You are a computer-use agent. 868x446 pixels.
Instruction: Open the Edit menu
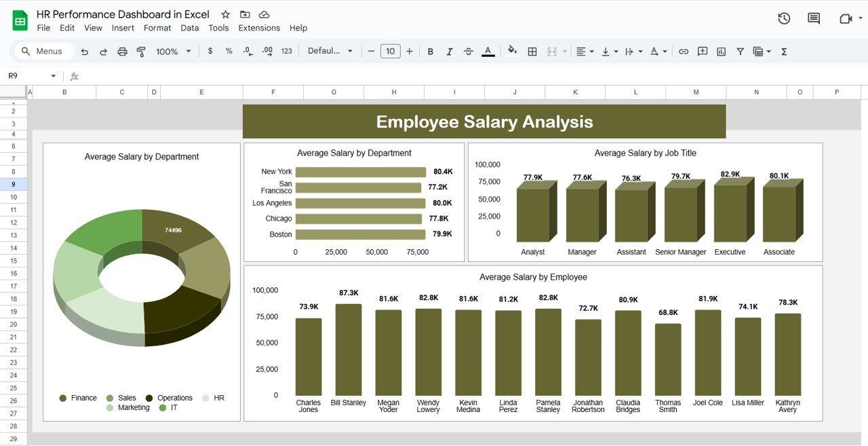coord(67,28)
